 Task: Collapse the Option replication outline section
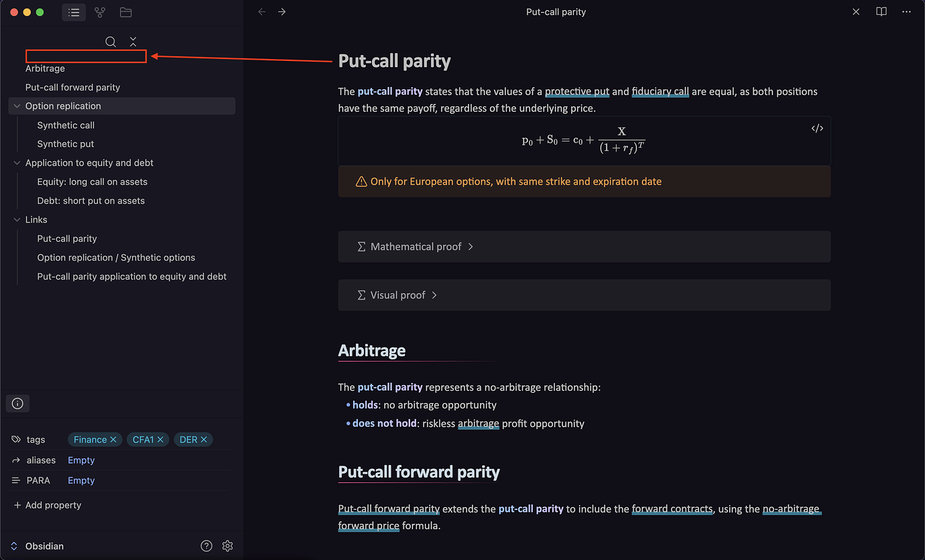pyautogui.click(x=16, y=105)
